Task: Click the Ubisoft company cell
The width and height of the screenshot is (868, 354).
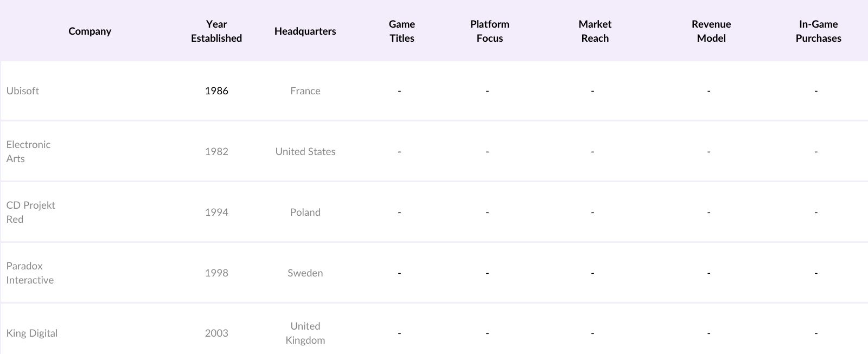Action: (23, 91)
